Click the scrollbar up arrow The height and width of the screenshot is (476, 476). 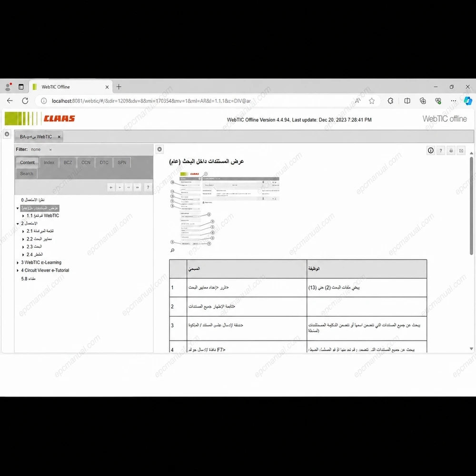tap(471, 153)
